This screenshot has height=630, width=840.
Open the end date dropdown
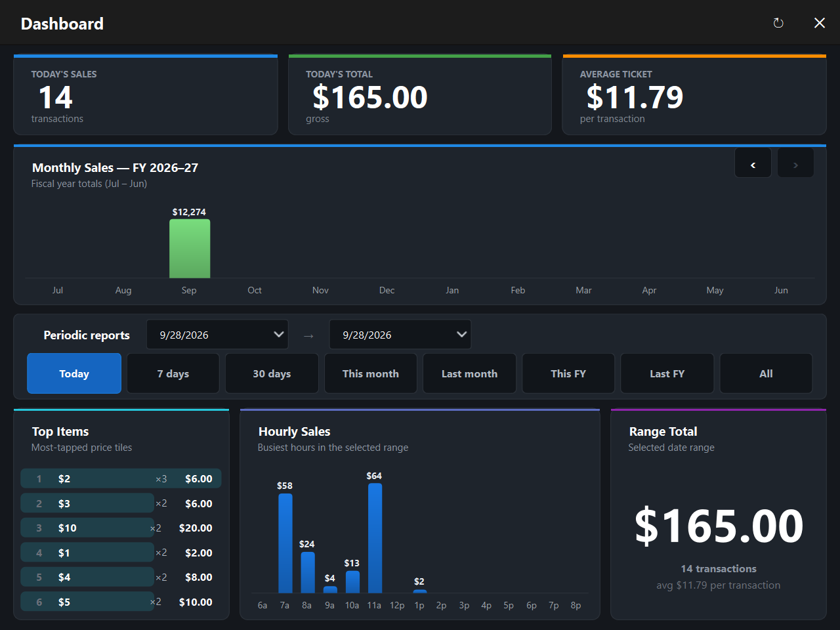[400, 335]
